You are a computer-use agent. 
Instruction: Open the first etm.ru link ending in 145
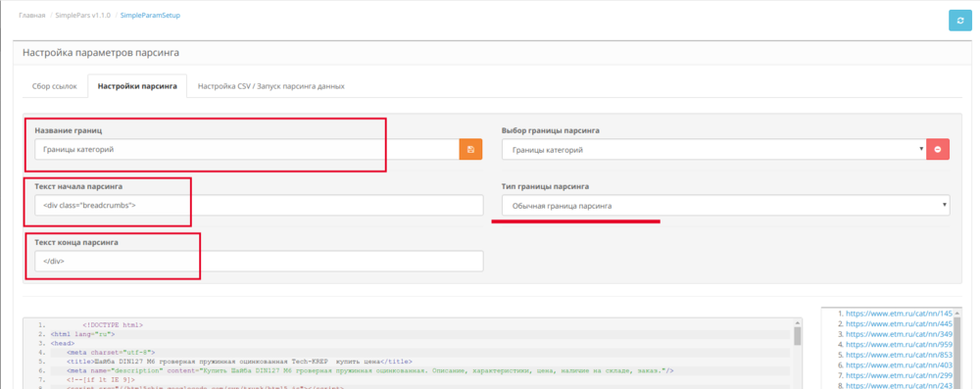[x=898, y=314]
